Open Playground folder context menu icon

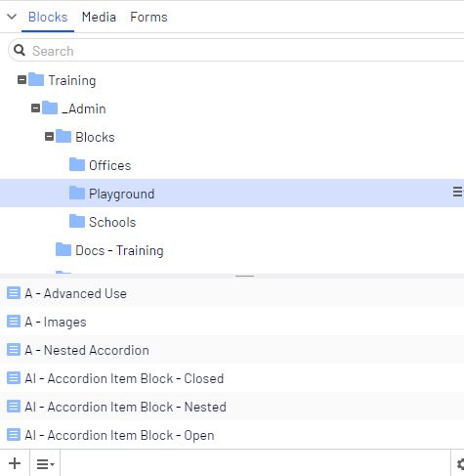pyautogui.click(x=458, y=192)
